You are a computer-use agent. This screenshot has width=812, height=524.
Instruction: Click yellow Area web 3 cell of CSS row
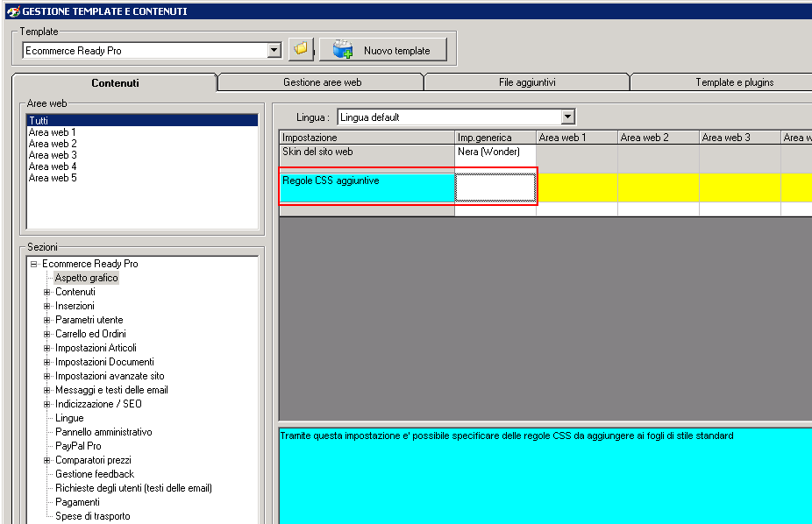pos(739,188)
